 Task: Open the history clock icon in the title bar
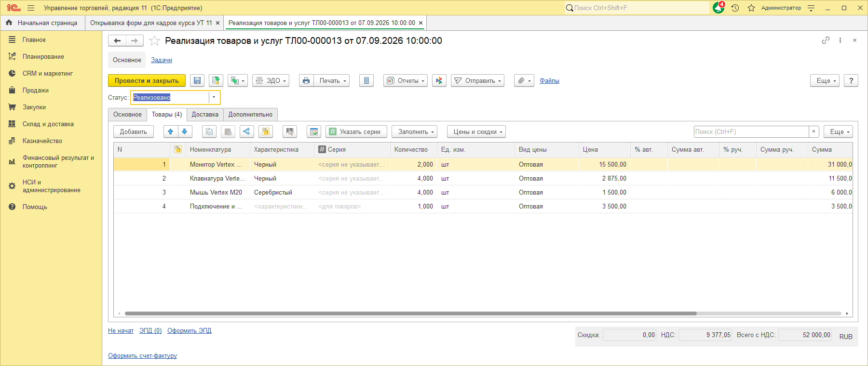click(x=735, y=8)
